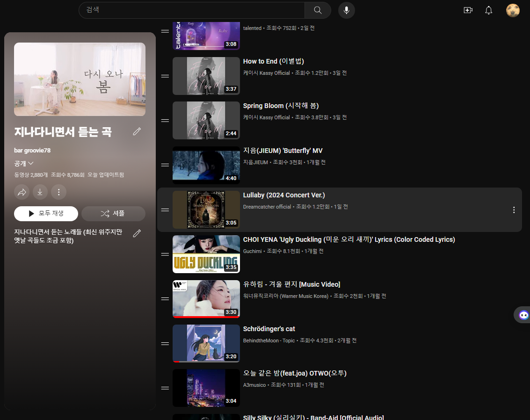
Task: Click the drag handle for Ugly Duckling
Action: coord(165,254)
